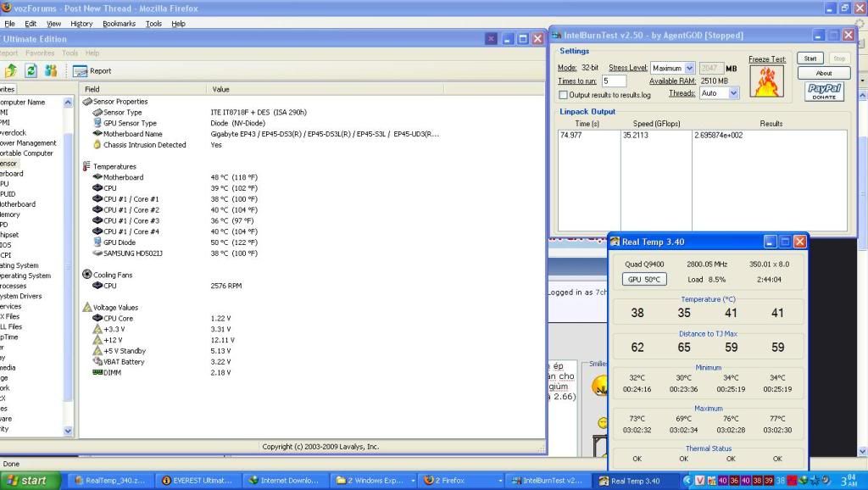
Task: Click the system tray clock
Action: pyautogui.click(x=849, y=480)
